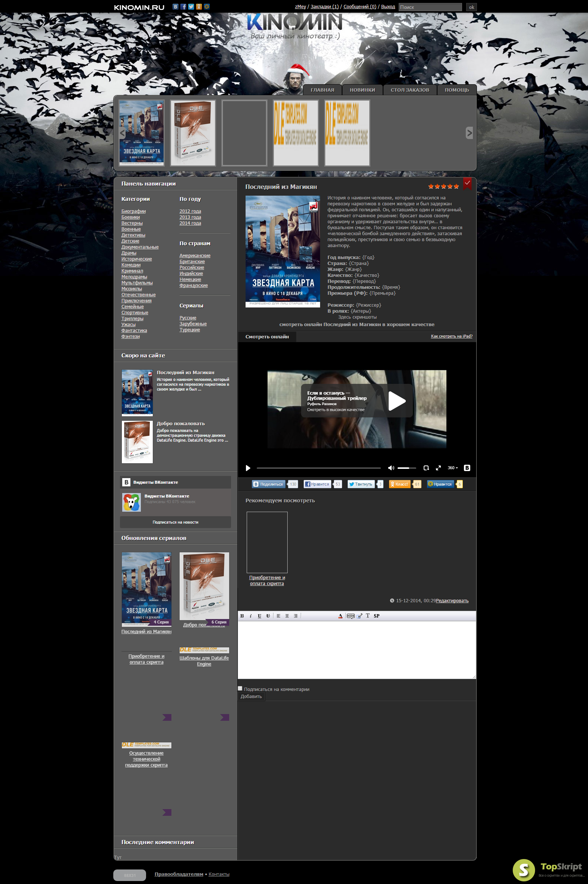
Task: Open the ГЛАВНАЯ tab
Action: coord(322,90)
